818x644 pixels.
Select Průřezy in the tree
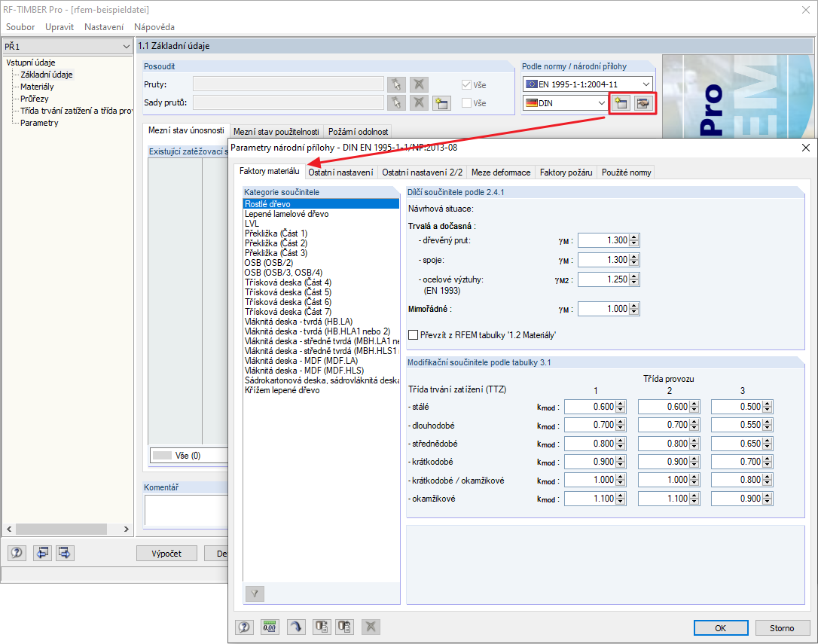click(x=35, y=99)
